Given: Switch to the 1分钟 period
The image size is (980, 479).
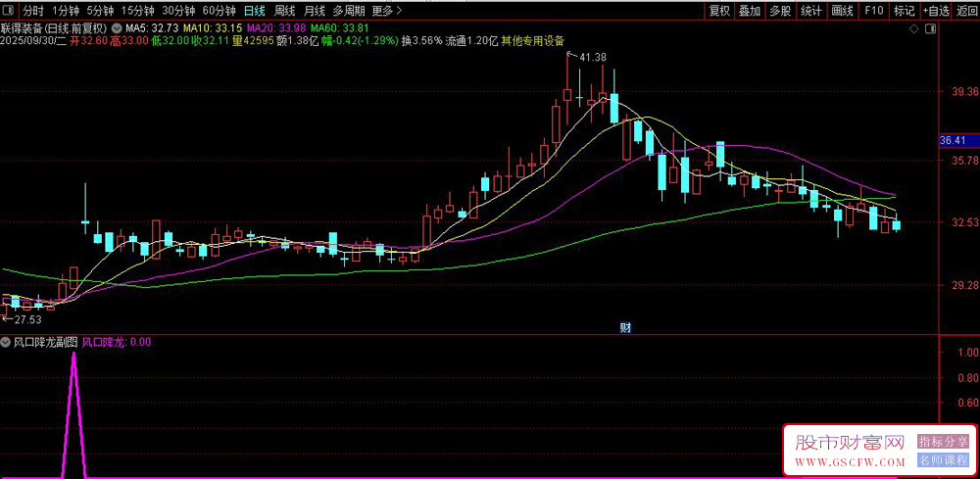Looking at the screenshot, I should pos(66,11).
